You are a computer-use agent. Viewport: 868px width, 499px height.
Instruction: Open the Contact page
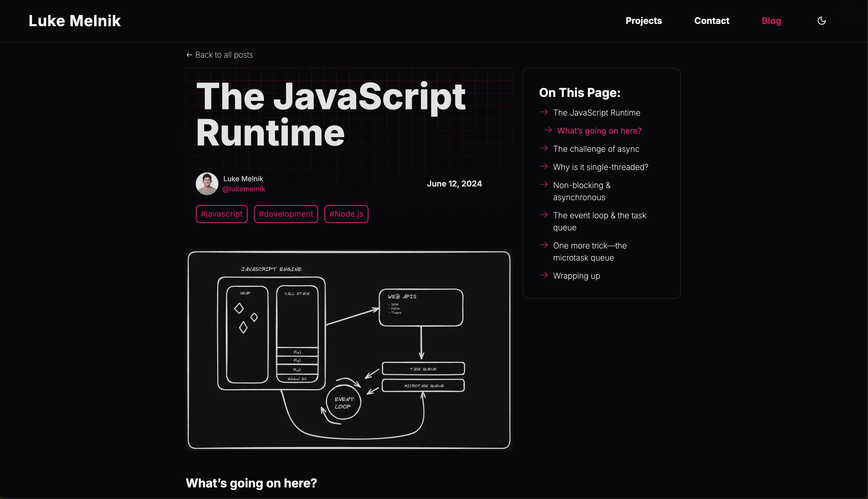click(x=712, y=21)
